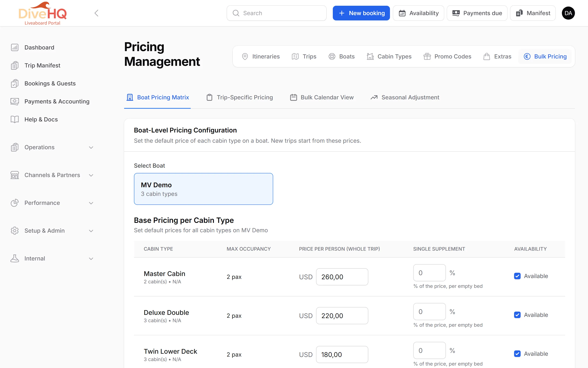Viewport: 588px width, 368px height.
Task: Open the Bulk Calendar View tab
Action: pyautogui.click(x=322, y=97)
